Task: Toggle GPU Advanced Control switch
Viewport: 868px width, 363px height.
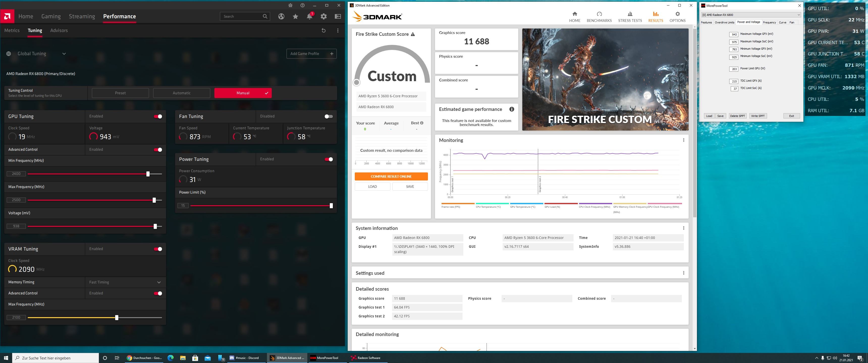Action: tap(158, 149)
